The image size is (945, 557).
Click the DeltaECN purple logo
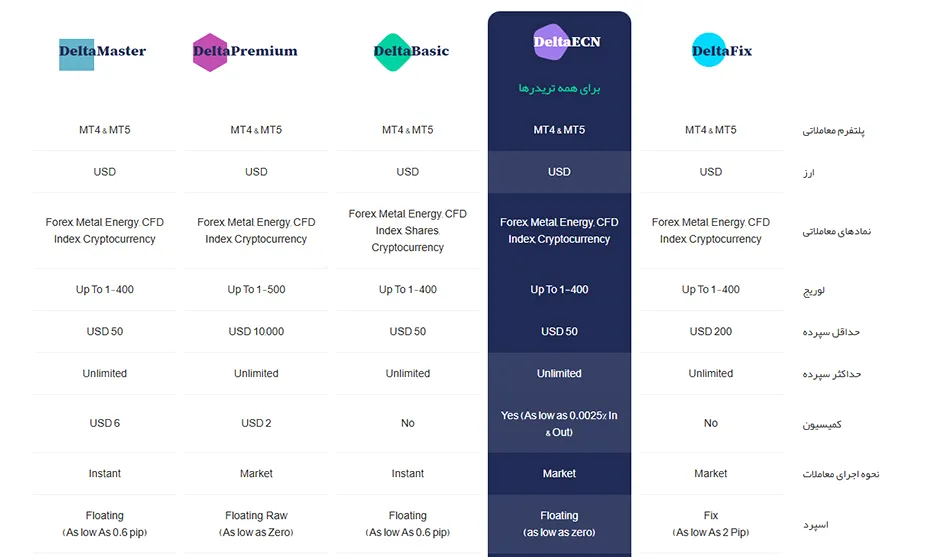click(x=567, y=42)
